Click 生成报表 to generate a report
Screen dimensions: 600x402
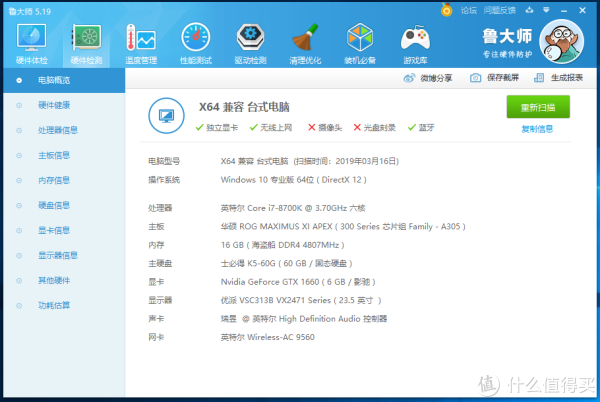560,78
